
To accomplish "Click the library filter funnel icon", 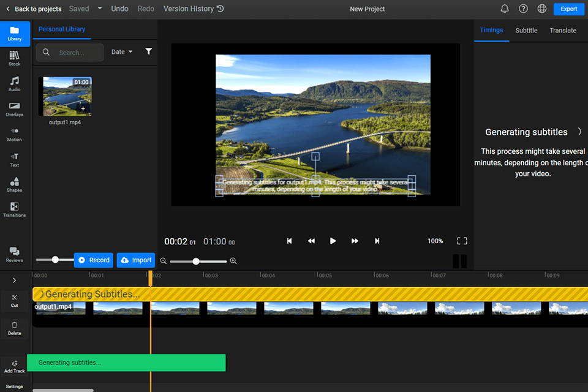I will tap(148, 52).
